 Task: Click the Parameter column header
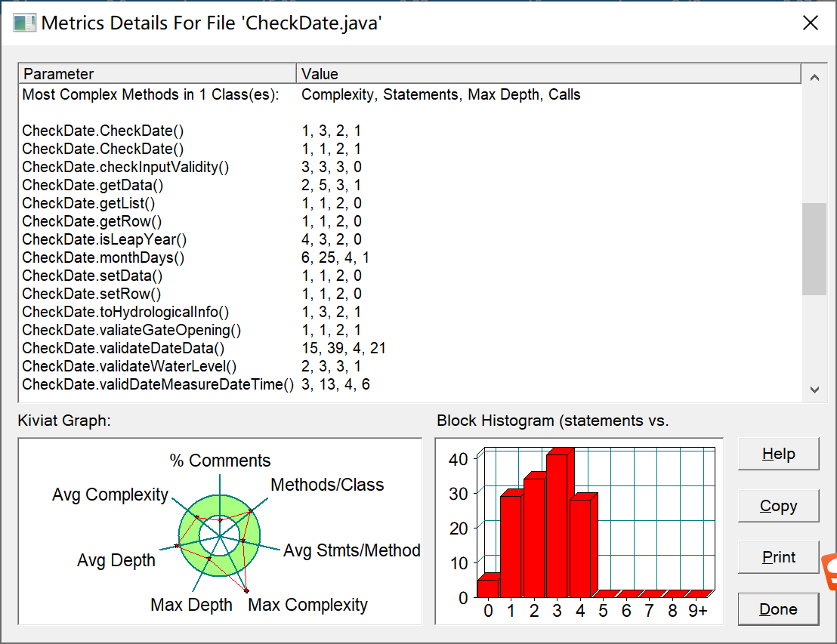[x=157, y=74]
